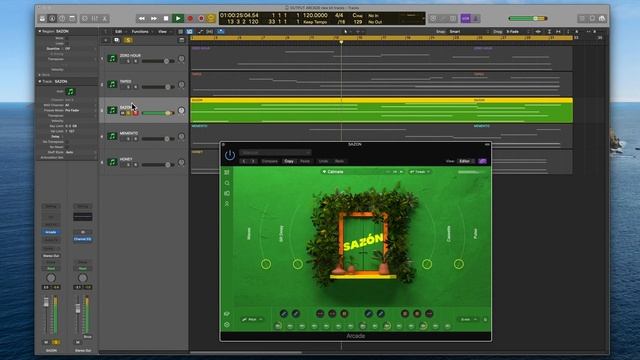This screenshot has height=360, width=640.
Task: Click the fast forward transport button
Action: tap(154, 18)
